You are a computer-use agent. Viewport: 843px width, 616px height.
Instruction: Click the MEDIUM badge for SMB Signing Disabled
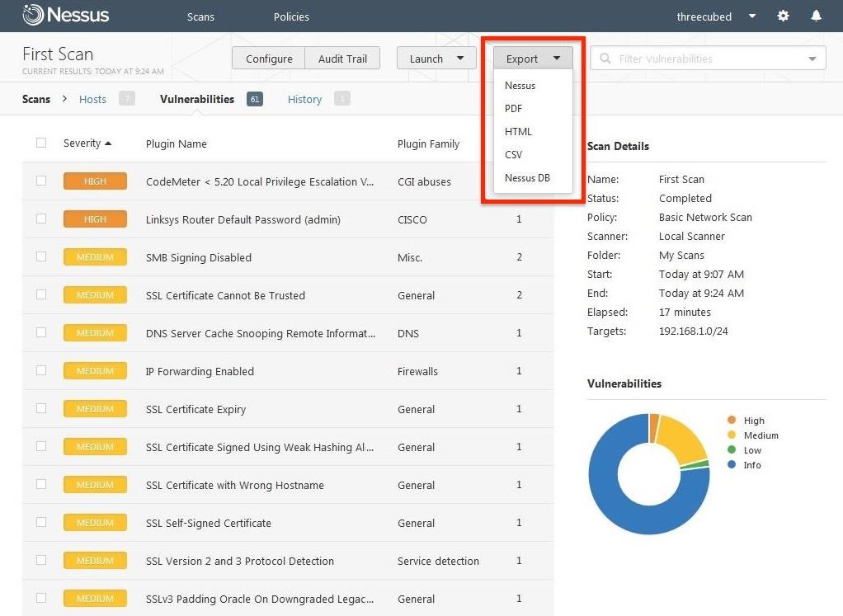tap(95, 257)
